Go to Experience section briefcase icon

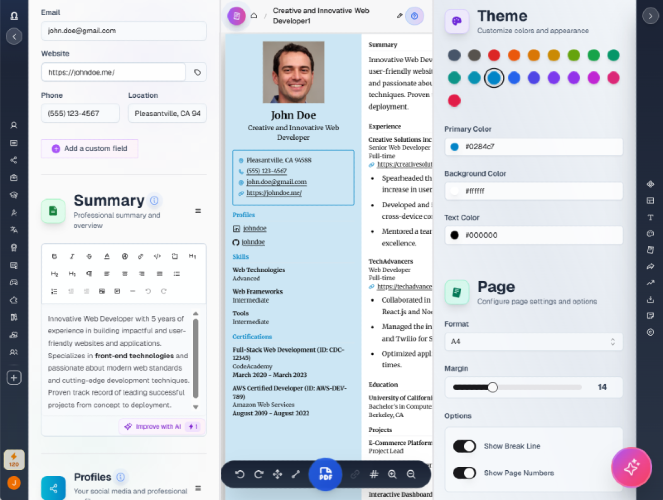coord(14,178)
